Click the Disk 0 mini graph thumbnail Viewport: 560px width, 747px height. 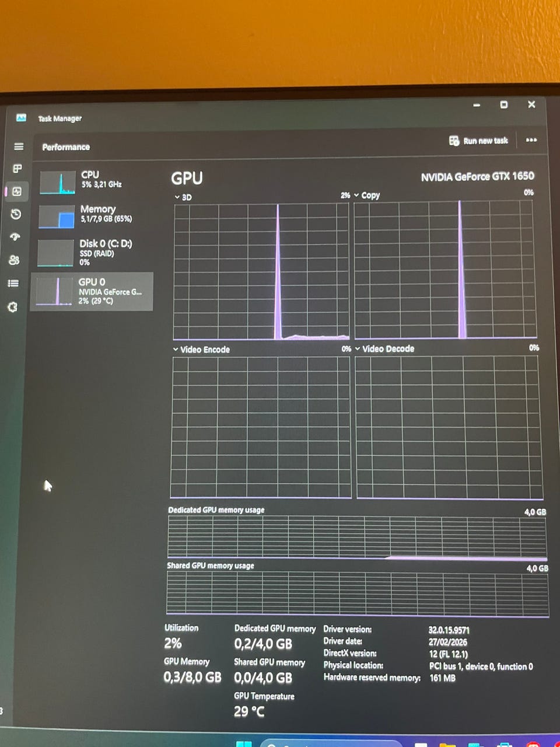(x=55, y=253)
